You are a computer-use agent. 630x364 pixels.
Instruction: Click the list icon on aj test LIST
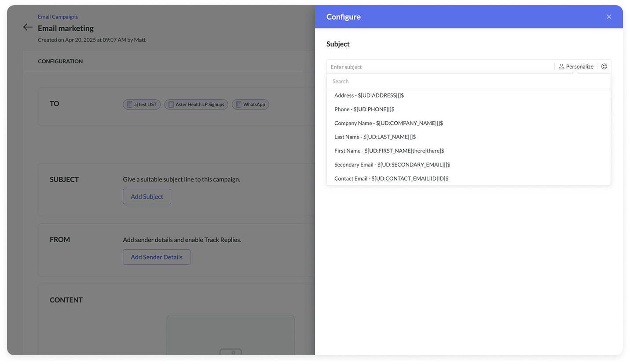(x=129, y=105)
